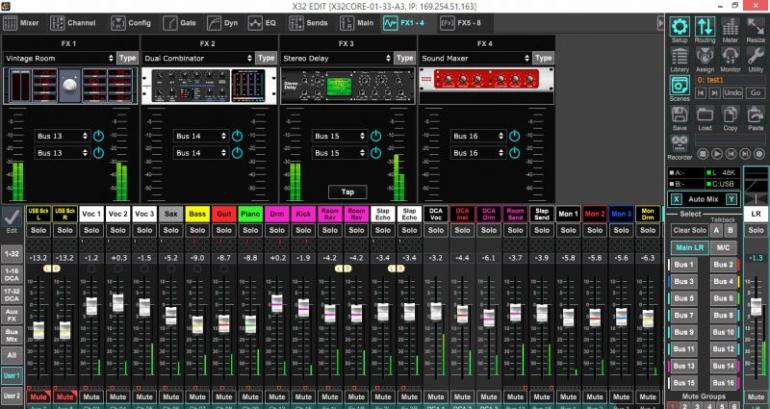Open FX 2 Dual Combinator effect dropdown
The height and width of the screenshot is (409, 770).
point(198,58)
